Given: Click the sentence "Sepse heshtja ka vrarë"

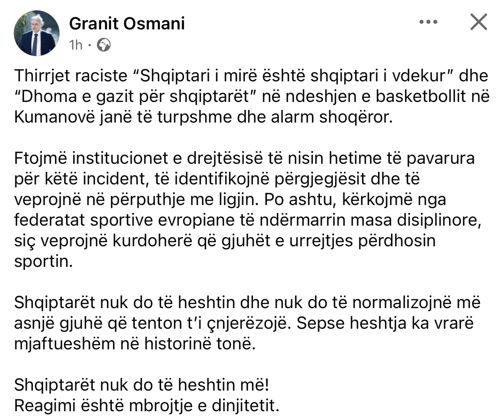Looking at the screenshot, I should tap(385, 323).
